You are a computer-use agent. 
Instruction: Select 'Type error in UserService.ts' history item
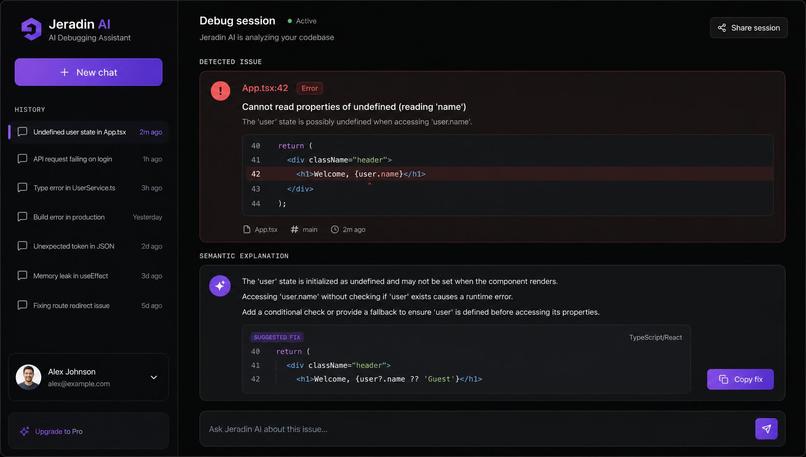(x=88, y=188)
